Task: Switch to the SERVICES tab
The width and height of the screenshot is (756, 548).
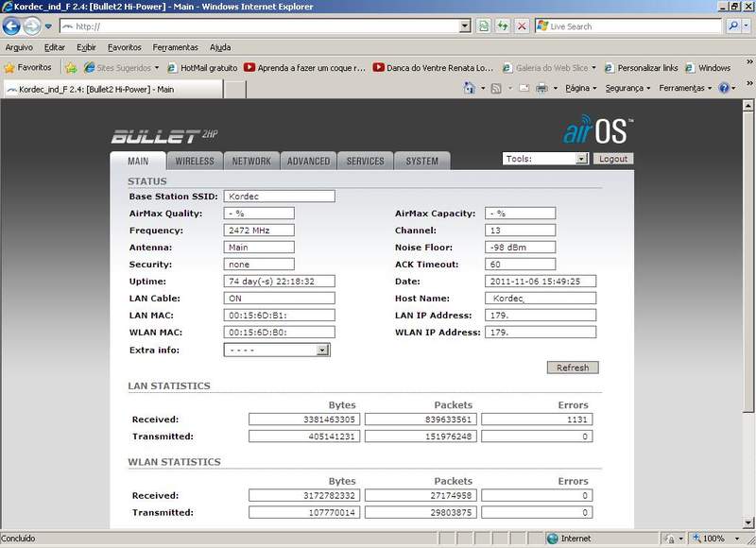Action: (366, 161)
